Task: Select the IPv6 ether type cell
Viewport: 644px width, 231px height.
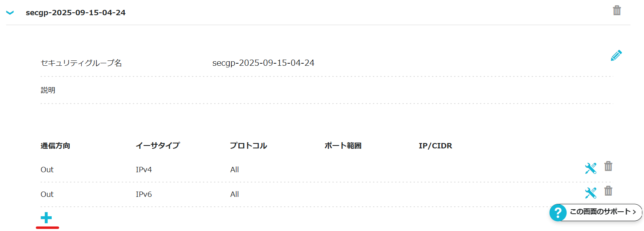Action: point(144,194)
